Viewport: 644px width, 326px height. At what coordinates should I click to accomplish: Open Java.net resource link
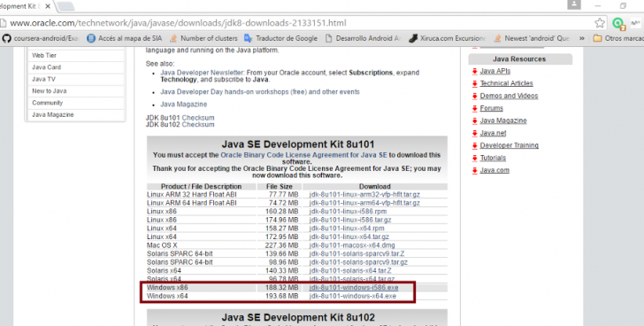click(493, 133)
